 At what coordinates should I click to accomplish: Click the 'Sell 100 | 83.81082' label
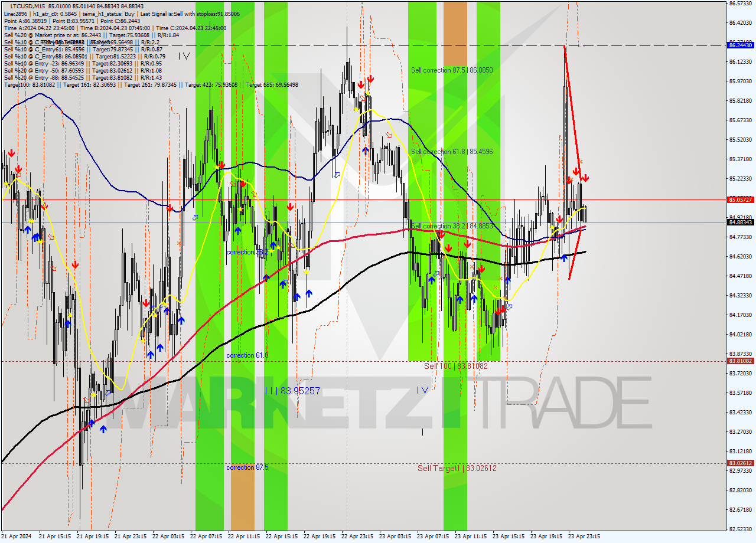click(x=456, y=366)
